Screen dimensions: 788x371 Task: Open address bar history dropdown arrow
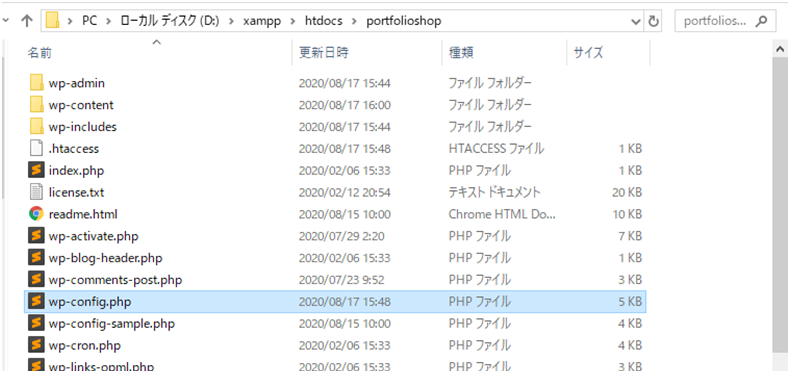click(636, 22)
